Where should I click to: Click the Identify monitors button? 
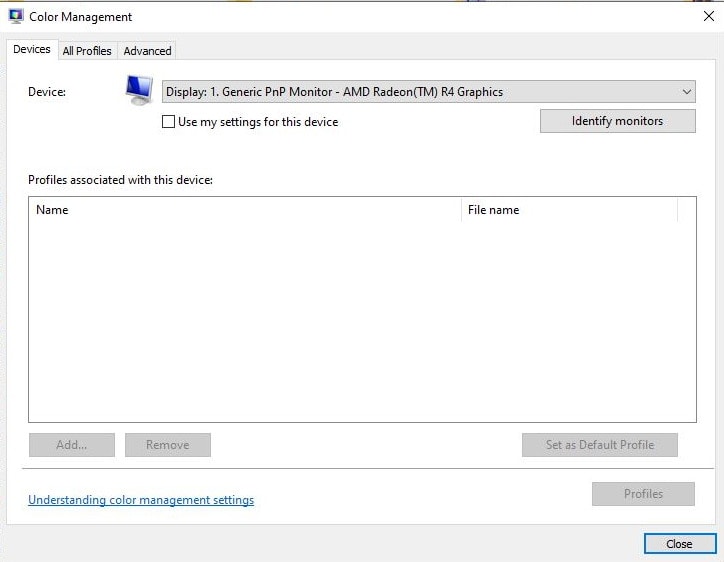point(618,121)
